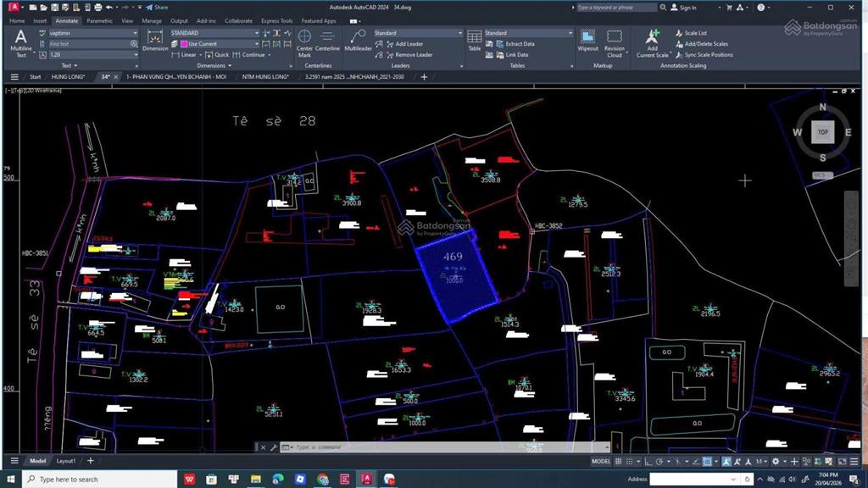Click the Open folder icon in quick access toolbar

tap(44, 7)
